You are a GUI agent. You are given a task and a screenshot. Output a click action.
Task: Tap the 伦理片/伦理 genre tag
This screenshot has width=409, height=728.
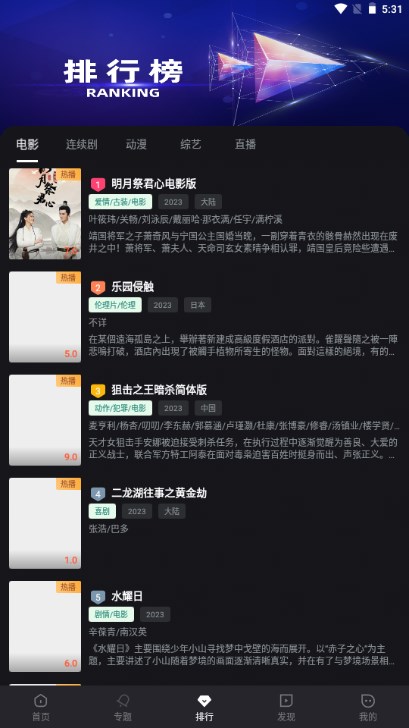tap(115, 305)
